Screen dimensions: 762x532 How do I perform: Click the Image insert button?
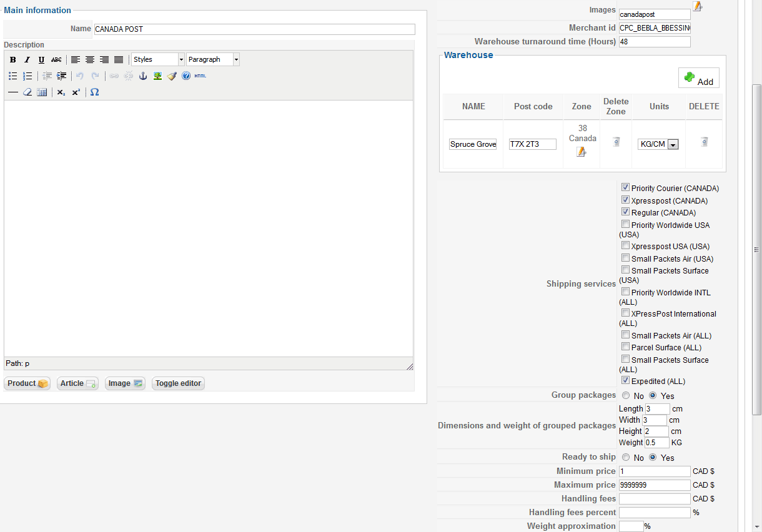point(125,383)
